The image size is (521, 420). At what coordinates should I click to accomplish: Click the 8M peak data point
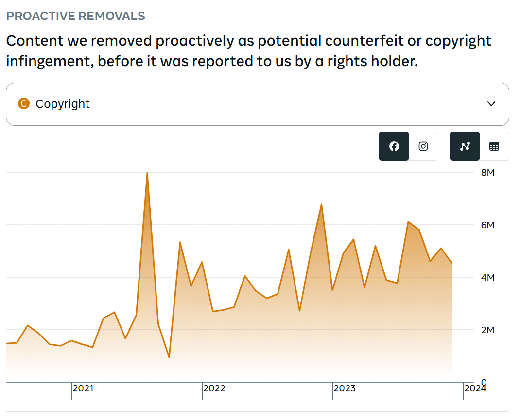[x=147, y=173]
